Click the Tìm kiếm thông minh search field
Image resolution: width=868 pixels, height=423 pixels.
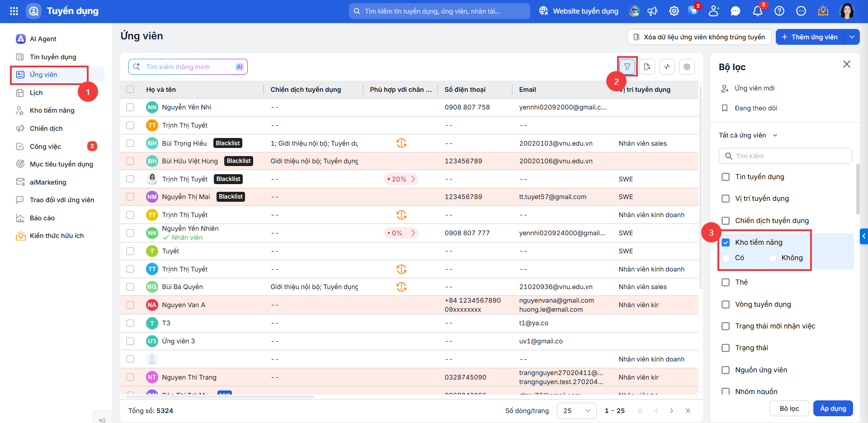coord(188,67)
